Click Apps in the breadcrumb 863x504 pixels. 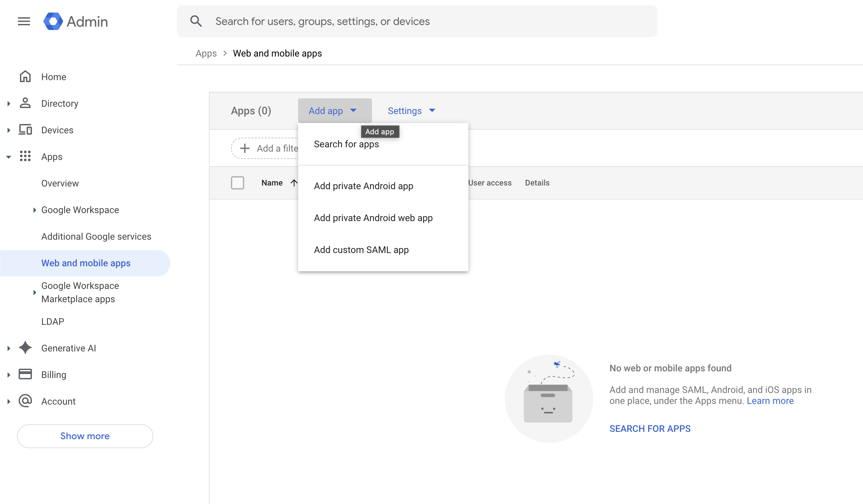(x=206, y=53)
